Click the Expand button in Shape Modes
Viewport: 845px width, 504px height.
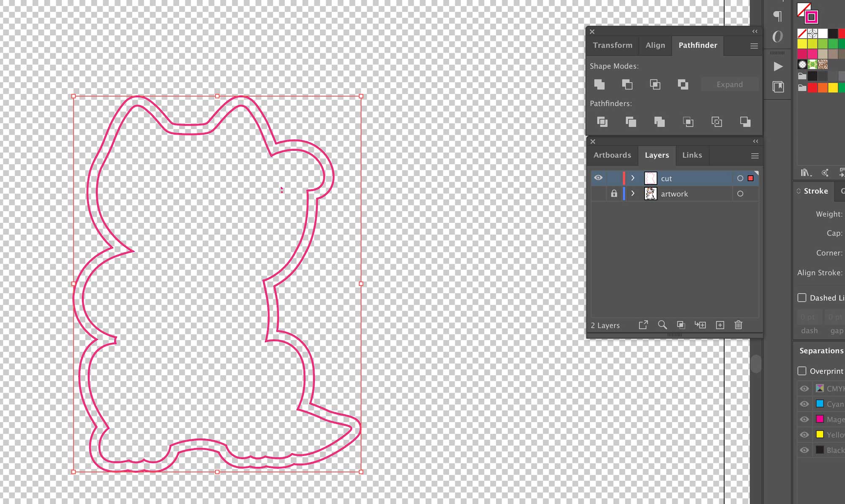pos(729,84)
